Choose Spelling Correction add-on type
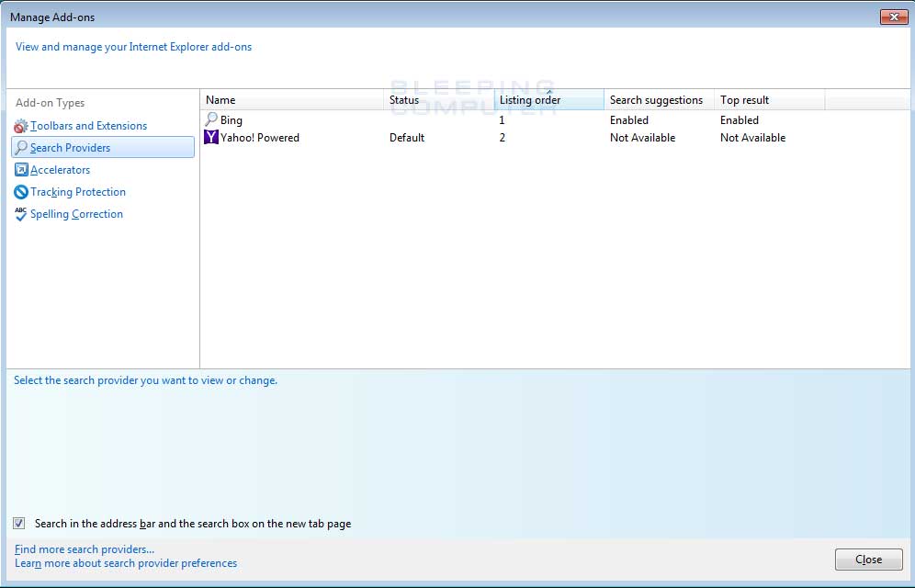The width and height of the screenshot is (915, 588). tap(76, 214)
